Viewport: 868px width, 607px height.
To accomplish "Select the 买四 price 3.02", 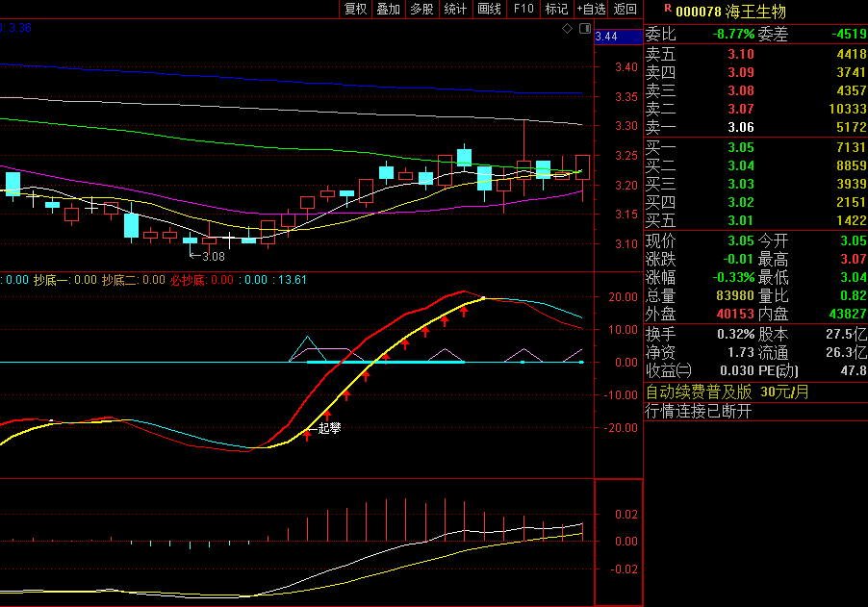I will (x=741, y=202).
